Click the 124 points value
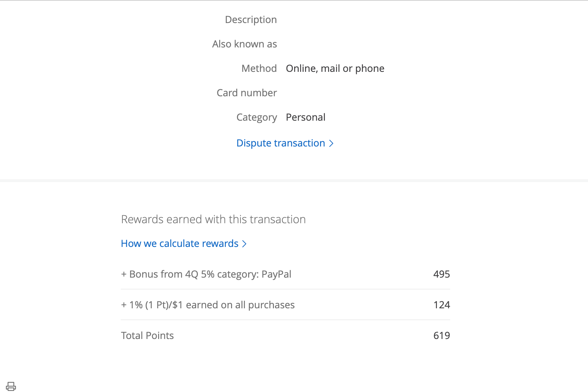This screenshot has height=392, width=588. point(441,305)
